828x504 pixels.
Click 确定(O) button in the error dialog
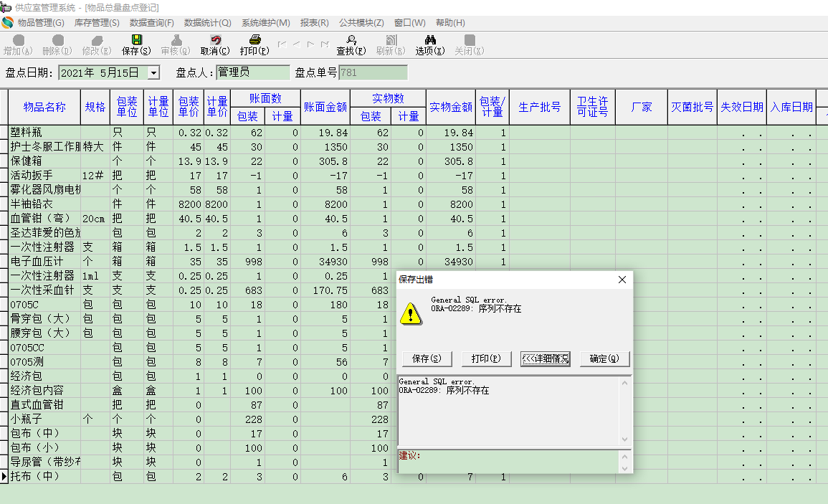[x=604, y=358]
